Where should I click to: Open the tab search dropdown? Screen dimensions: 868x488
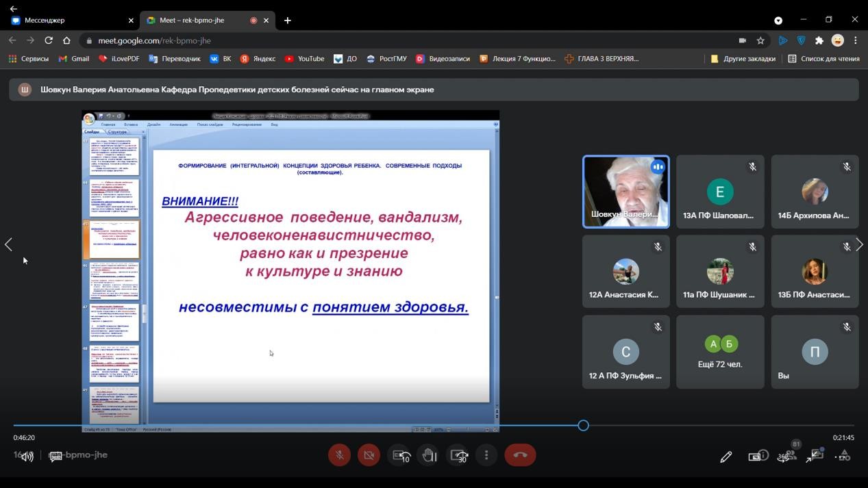coord(778,21)
